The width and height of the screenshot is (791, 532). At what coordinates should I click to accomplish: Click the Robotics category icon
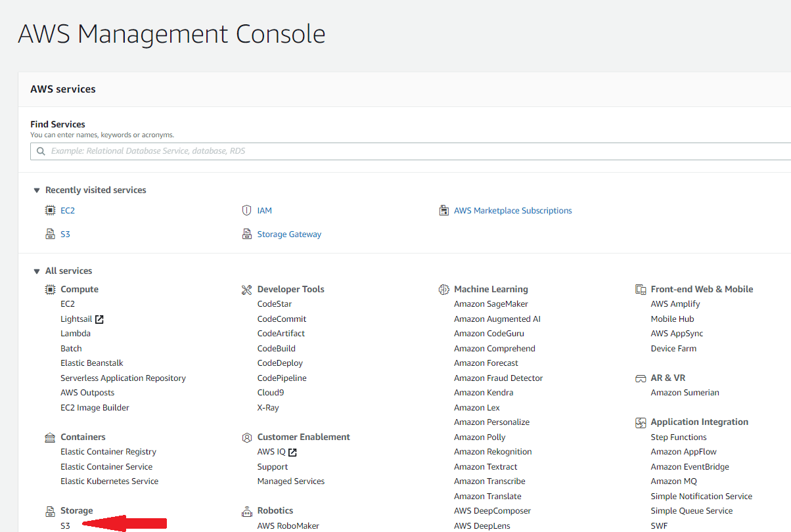[247, 511]
